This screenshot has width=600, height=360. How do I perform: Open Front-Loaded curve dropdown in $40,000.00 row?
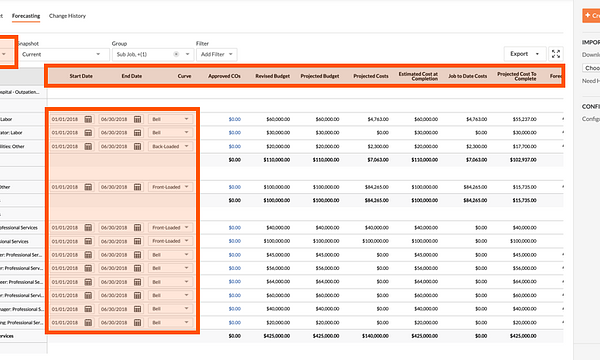click(170, 228)
